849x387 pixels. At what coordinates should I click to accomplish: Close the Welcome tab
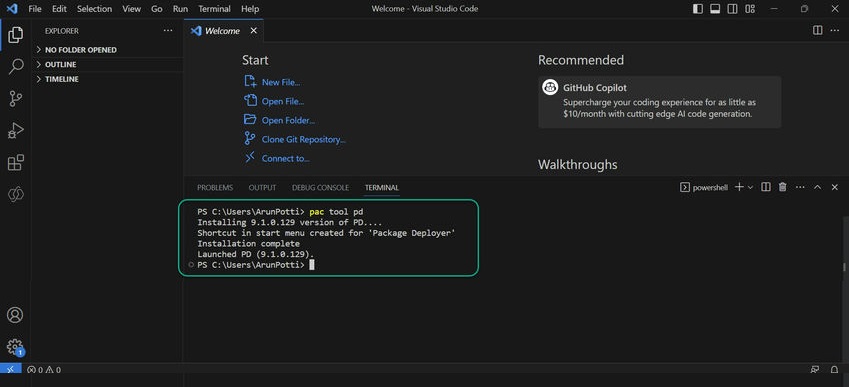[253, 31]
